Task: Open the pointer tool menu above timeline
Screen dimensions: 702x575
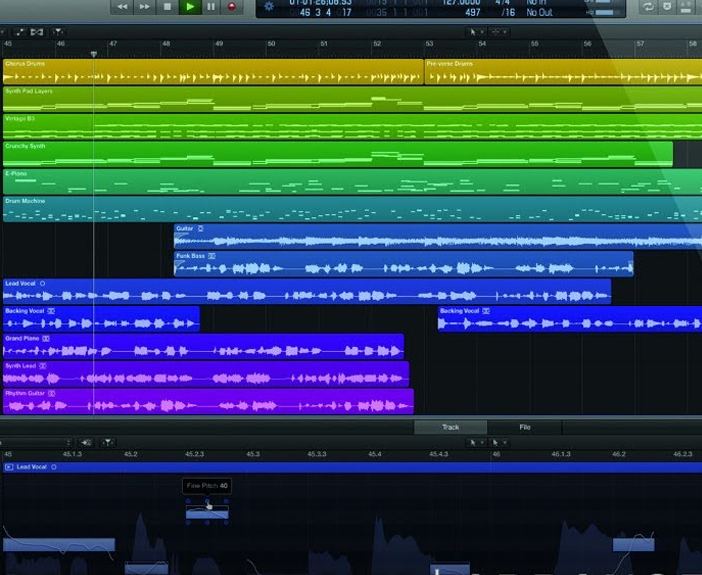Action: 475,31
